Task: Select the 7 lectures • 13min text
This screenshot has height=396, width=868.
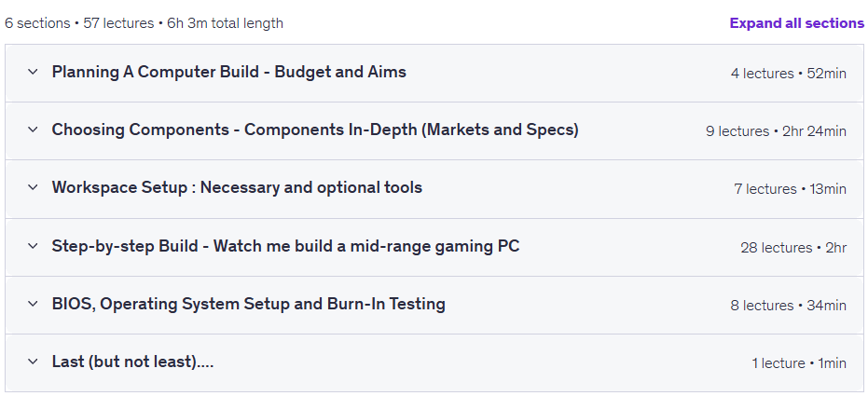Action: (x=790, y=189)
